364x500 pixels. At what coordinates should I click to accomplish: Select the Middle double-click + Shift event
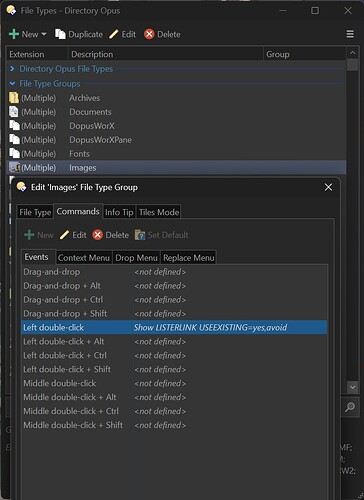tap(174, 425)
